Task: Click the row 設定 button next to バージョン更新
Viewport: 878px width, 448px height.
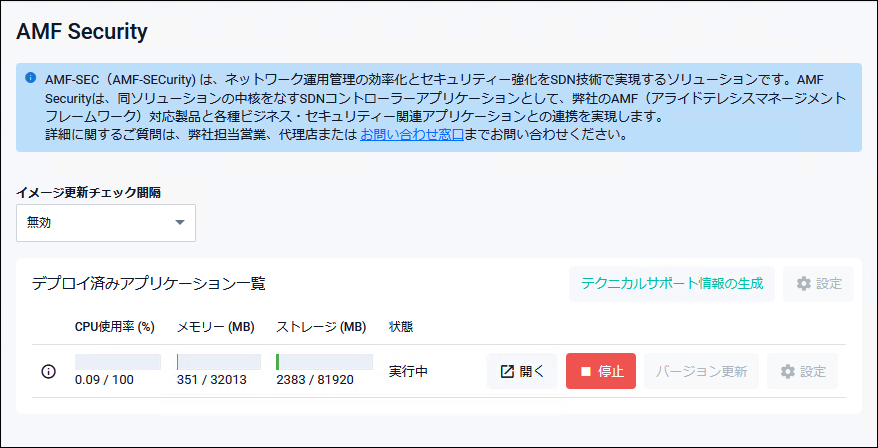Action: [x=802, y=371]
